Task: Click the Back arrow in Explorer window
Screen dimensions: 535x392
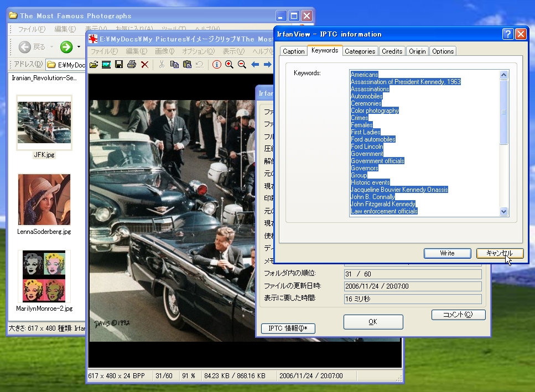Action: (24, 46)
